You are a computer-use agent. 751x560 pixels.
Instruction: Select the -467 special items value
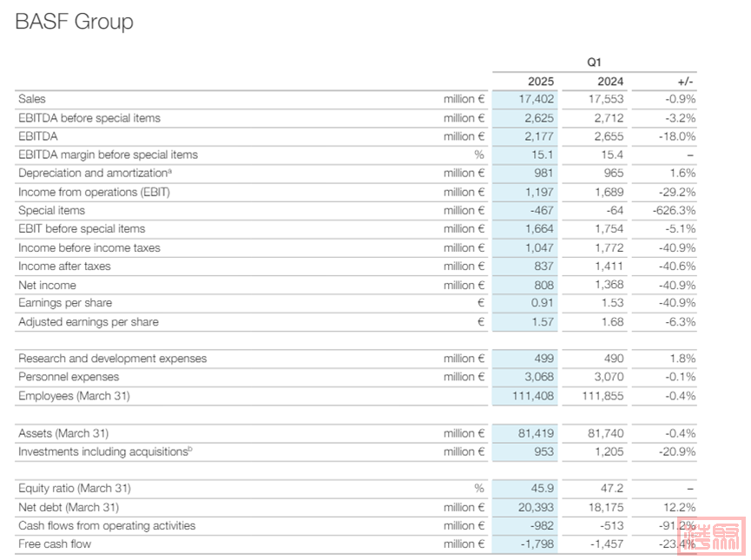click(542, 210)
